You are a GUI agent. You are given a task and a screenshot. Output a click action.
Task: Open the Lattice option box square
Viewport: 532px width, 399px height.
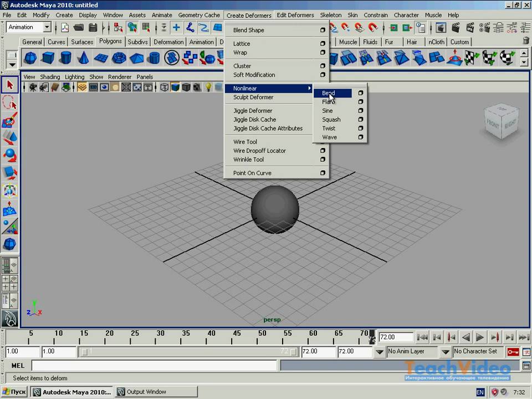(323, 44)
